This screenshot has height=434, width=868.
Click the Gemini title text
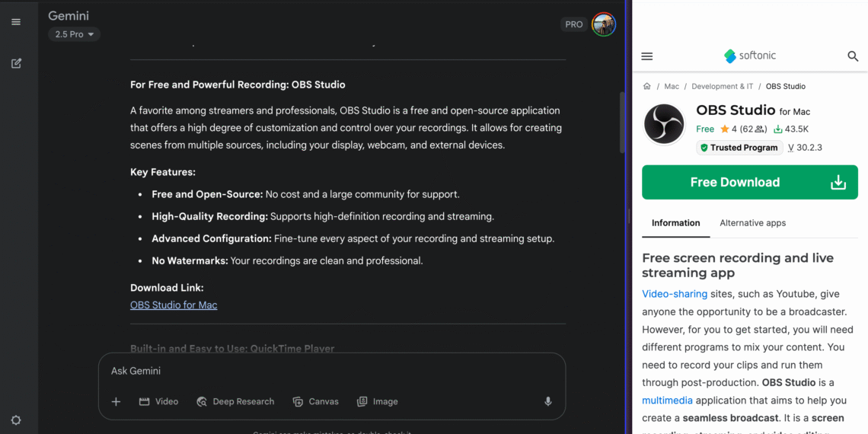click(x=69, y=16)
